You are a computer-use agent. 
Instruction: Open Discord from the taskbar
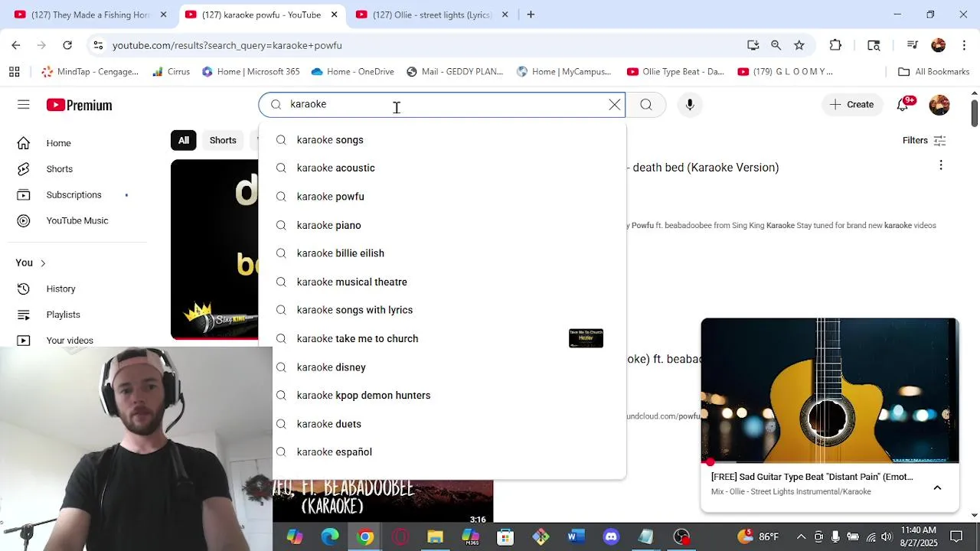pos(611,536)
